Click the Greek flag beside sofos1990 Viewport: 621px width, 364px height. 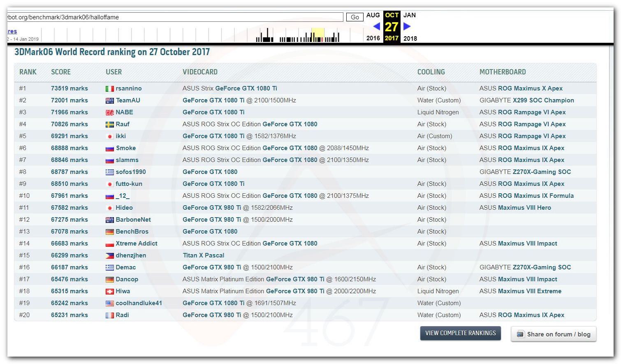tap(109, 172)
